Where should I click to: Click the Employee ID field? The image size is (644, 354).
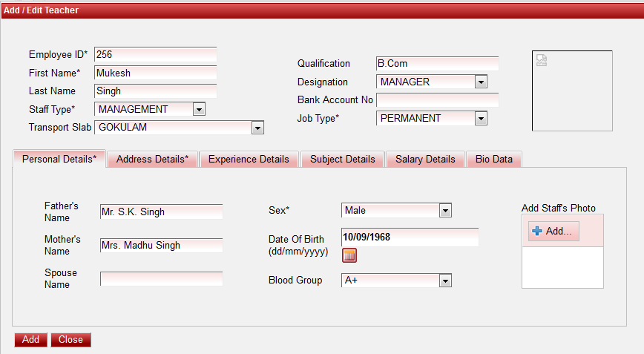click(x=155, y=54)
